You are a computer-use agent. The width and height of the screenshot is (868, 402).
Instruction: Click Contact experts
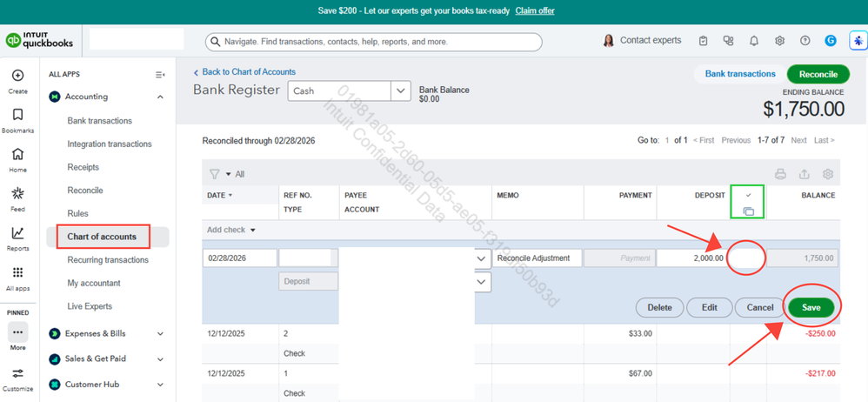pos(651,40)
